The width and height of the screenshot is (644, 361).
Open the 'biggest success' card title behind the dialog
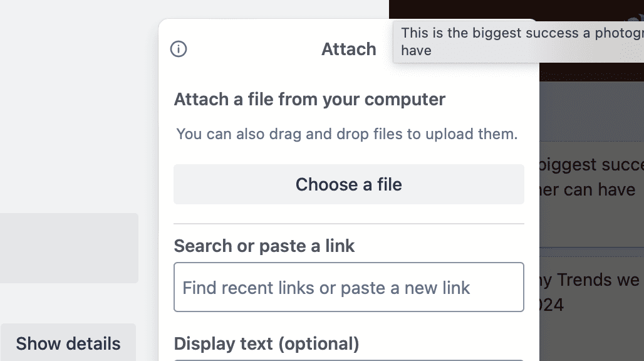coord(590,165)
